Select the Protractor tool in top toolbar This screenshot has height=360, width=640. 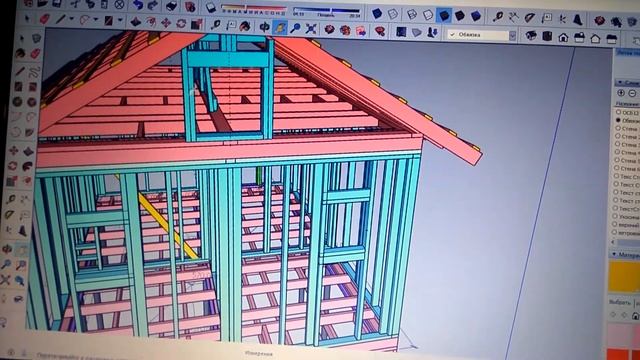pyautogui.click(x=530, y=18)
